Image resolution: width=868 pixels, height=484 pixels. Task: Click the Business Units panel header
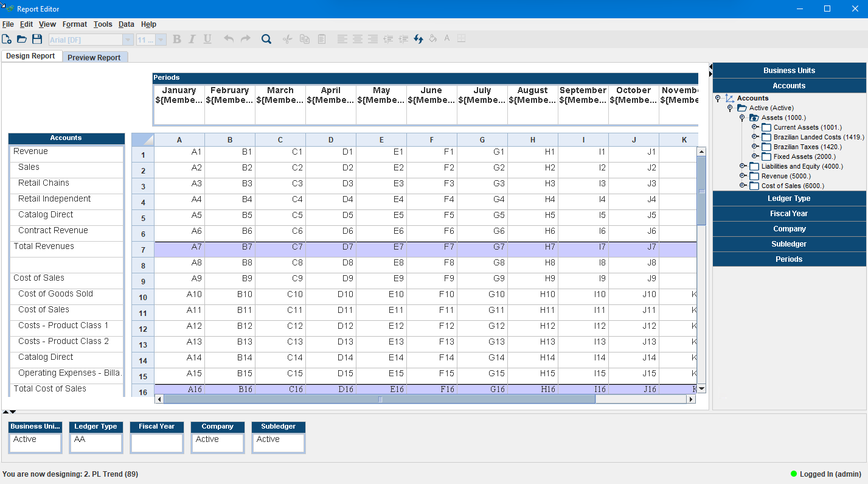coord(789,70)
